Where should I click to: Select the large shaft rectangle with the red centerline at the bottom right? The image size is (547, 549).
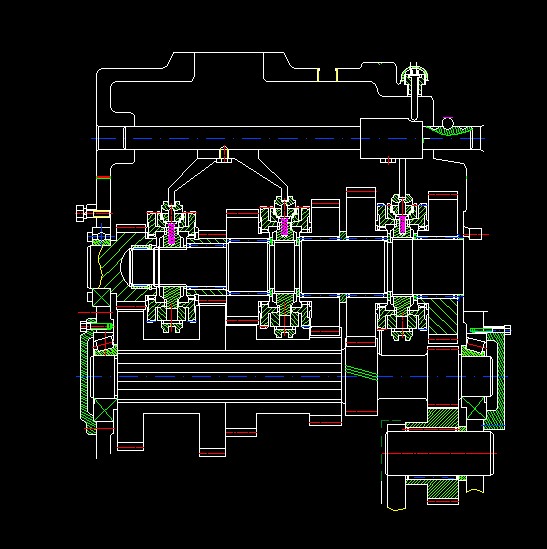439,453
